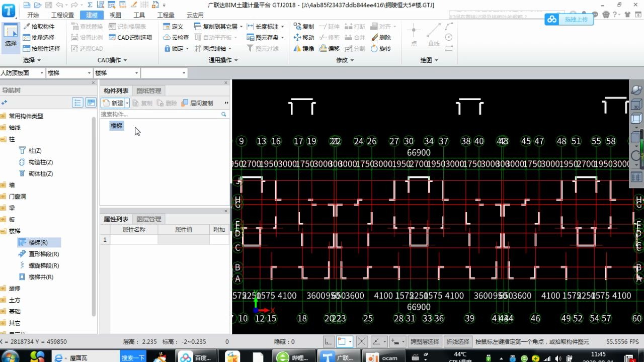Switch to 图纸管理 tab

tap(149, 90)
